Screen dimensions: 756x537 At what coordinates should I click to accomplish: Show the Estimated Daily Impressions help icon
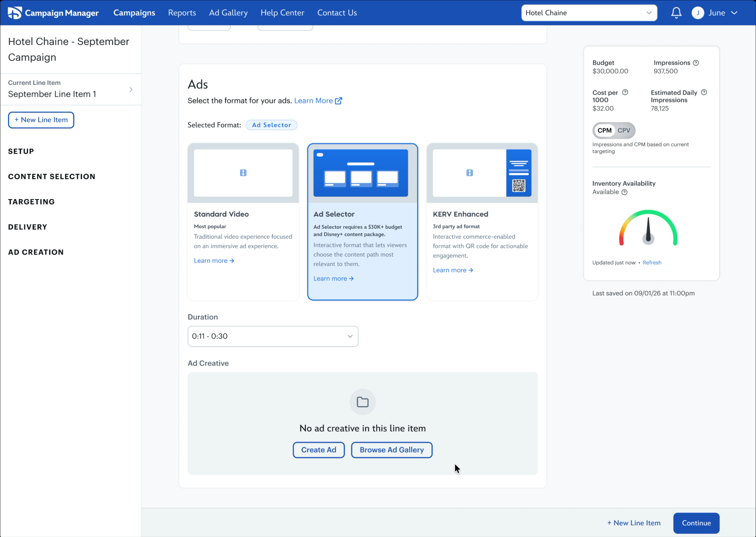[704, 93]
